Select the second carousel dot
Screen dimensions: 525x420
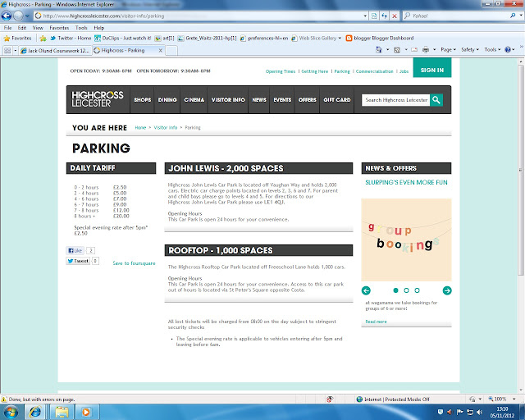[407, 290]
